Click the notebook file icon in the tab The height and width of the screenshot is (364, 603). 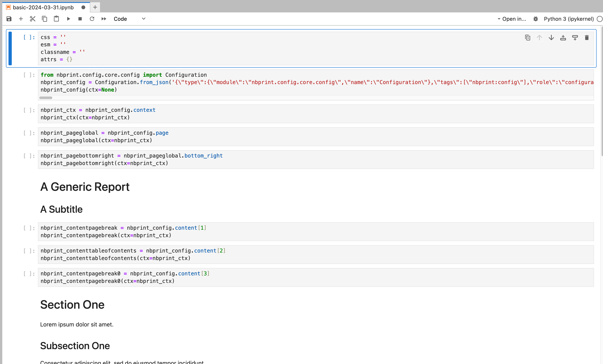pos(8,7)
